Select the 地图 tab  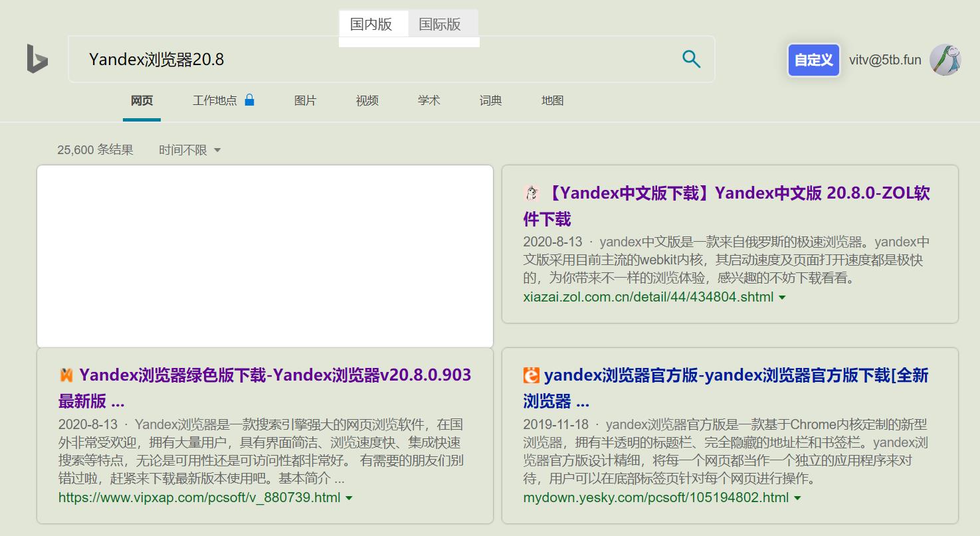(x=552, y=100)
